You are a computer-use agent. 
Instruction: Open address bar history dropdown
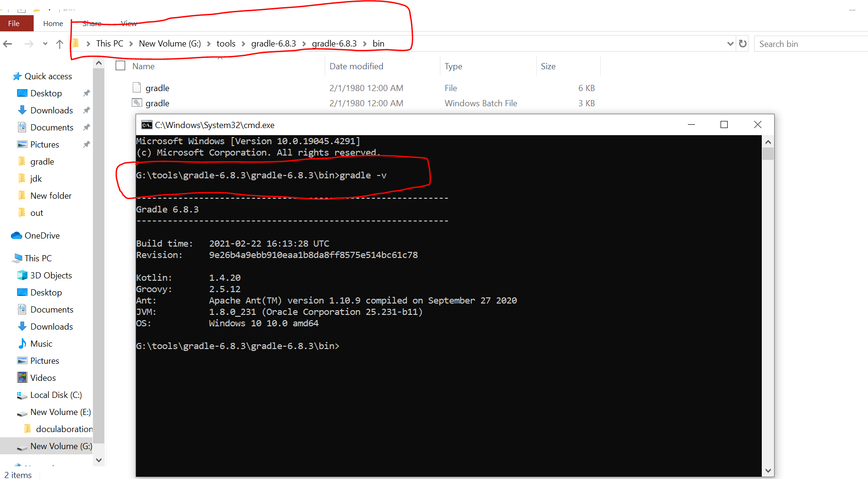click(x=730, y=44)
